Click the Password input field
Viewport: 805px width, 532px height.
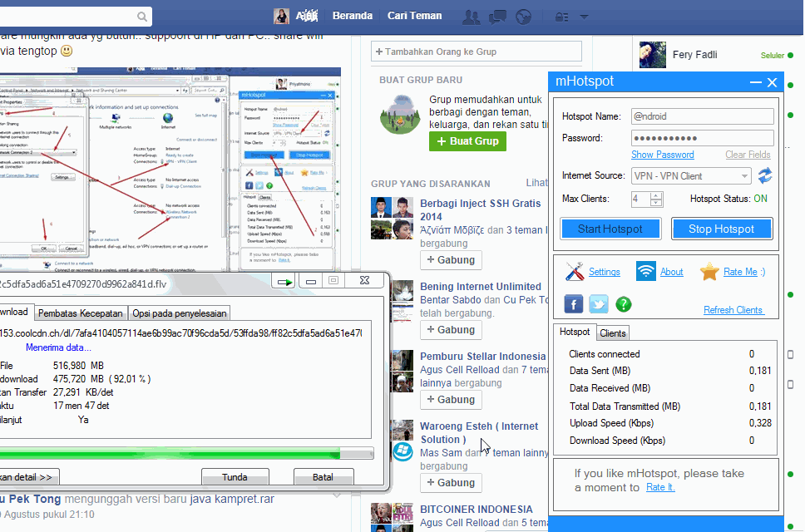(703, 138)
